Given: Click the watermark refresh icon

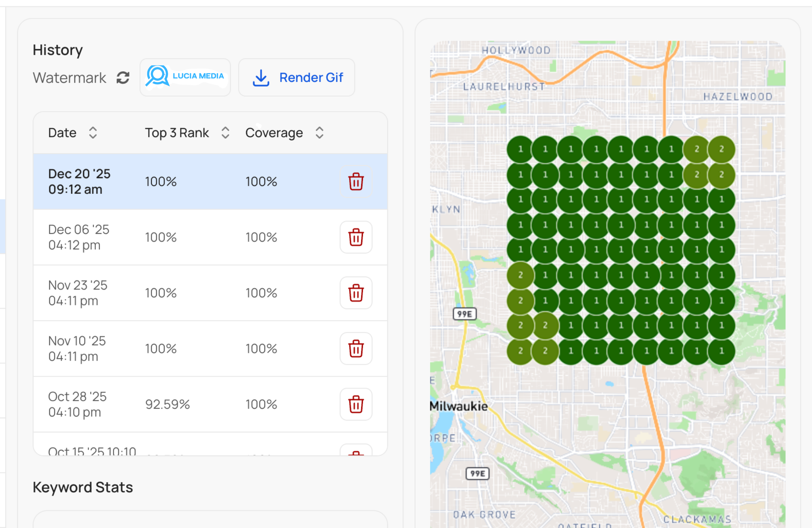Looking at the screenshot, I should 123,78.
